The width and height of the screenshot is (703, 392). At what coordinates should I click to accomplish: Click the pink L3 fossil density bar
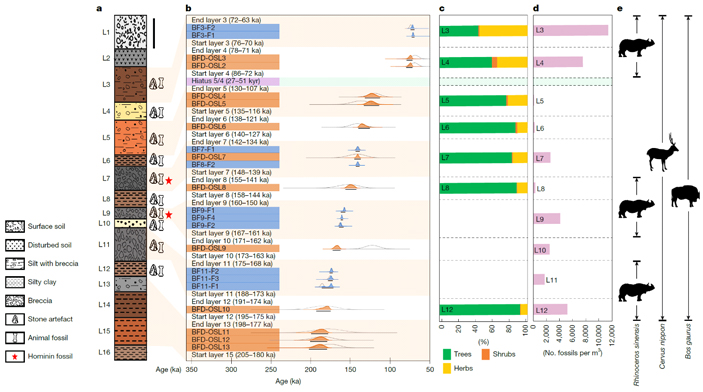571,30
